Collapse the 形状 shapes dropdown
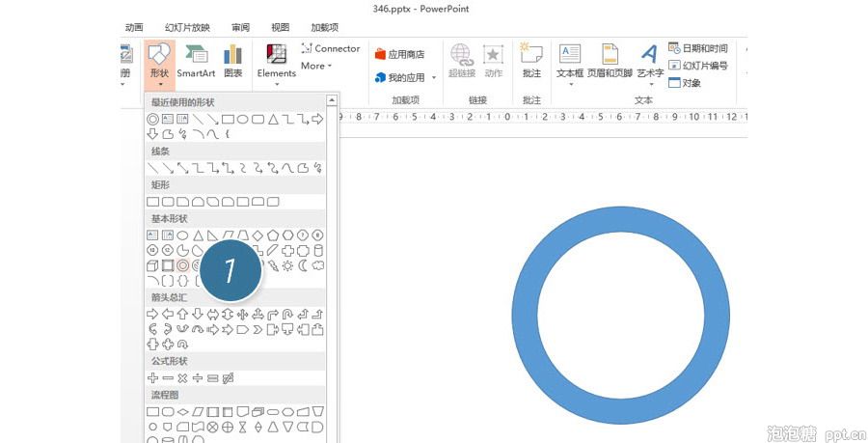The height and width of the screenshot is (443, 868). [x=159, y=66]
